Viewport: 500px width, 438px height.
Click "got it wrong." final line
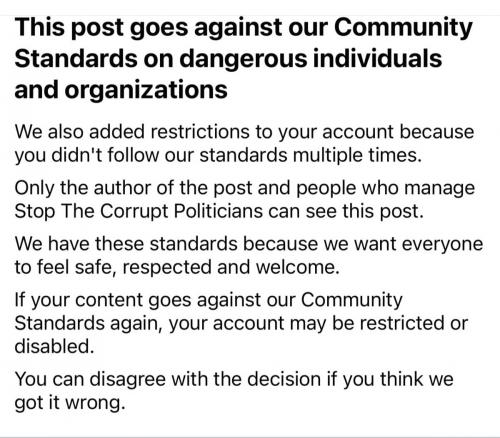(70, 402)
